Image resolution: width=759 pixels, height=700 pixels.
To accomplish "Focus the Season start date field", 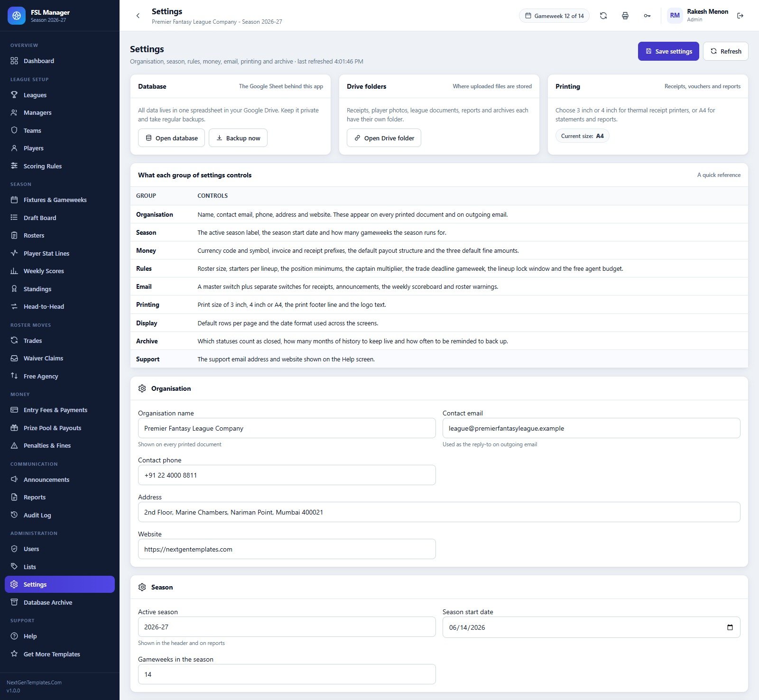I will coord(591,627).
